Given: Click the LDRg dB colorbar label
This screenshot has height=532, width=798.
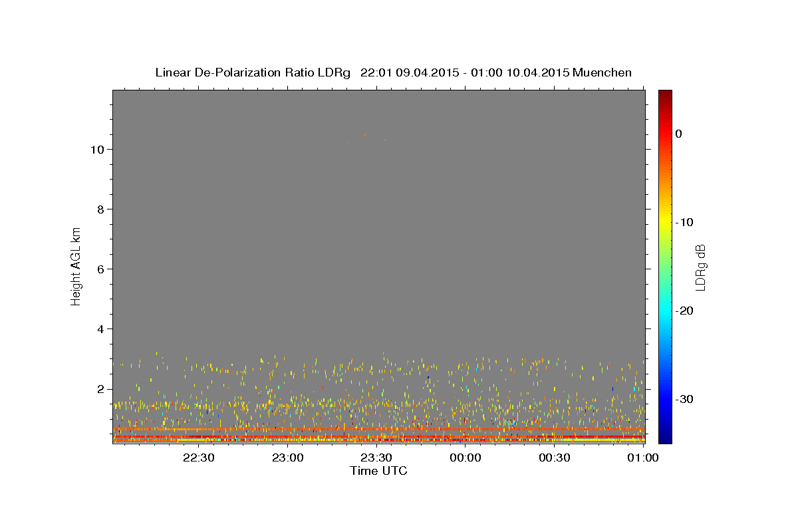Looking at the screenshot, I should point(700,267).
